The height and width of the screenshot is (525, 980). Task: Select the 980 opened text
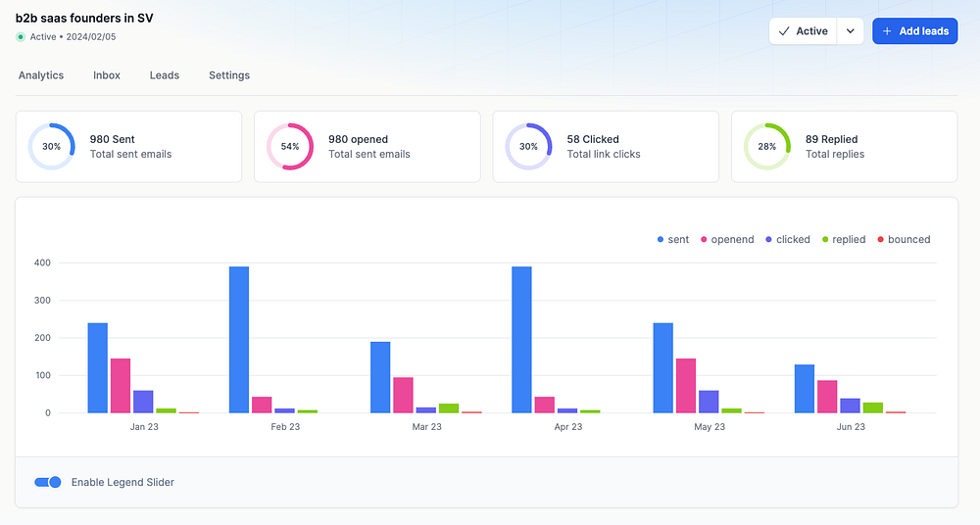(358, 139)
